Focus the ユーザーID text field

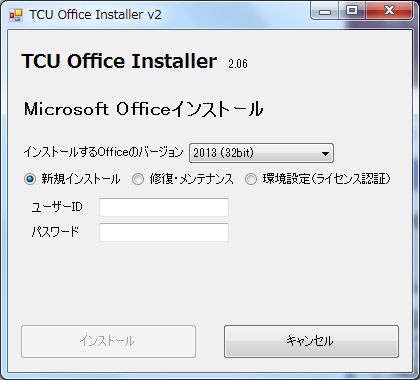tap(164, 207)
